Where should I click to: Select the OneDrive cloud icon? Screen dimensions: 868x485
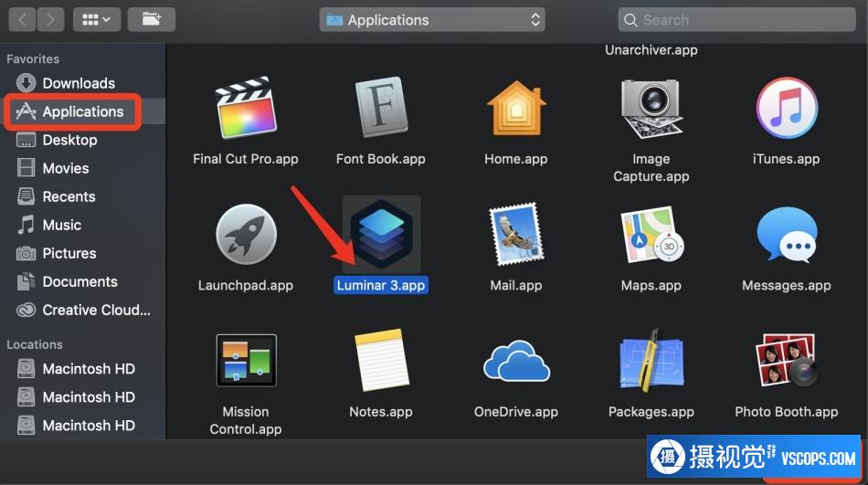pyautogui.click(x=516, y=361)
